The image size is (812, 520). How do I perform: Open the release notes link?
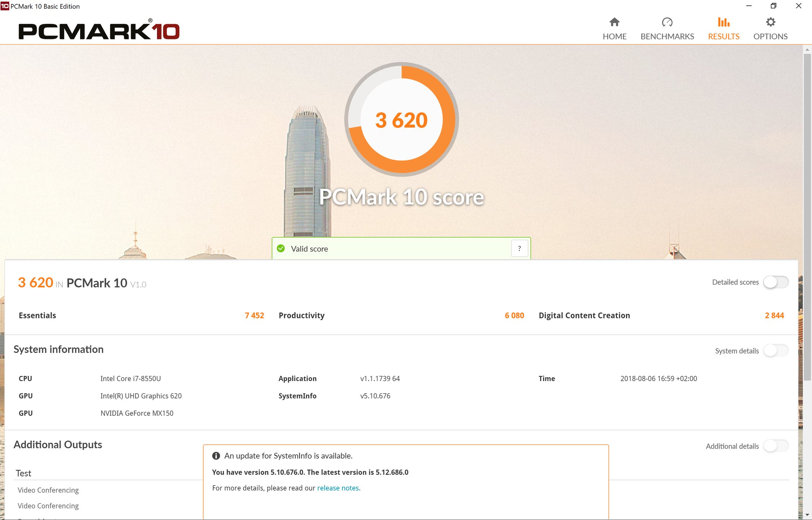(338, 488)
